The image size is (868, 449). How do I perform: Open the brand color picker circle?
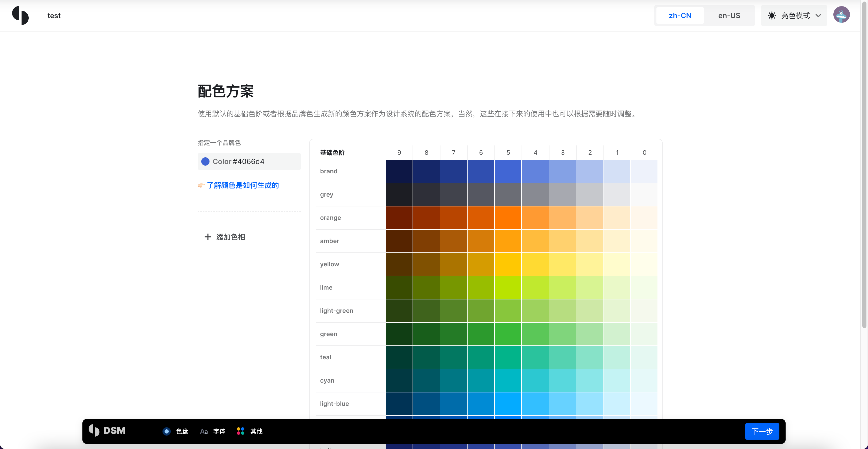pyautogui.click(x=205, y=161)
